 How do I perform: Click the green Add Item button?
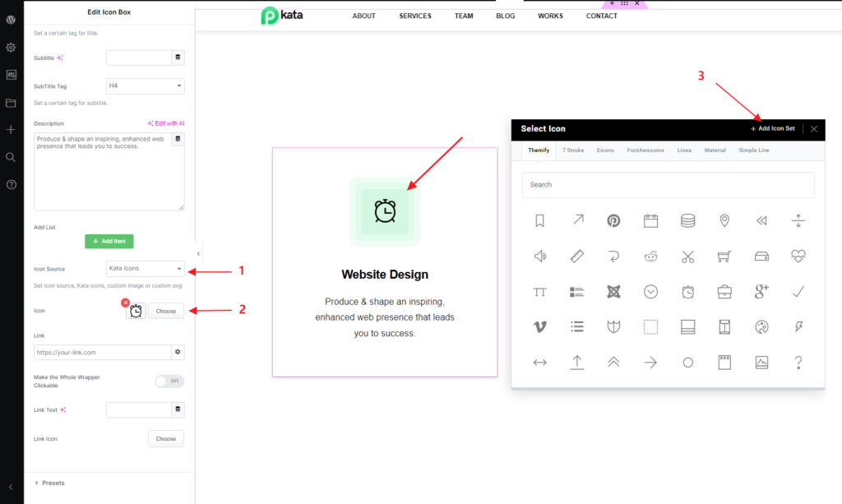pyautogui.click(x=109, y=241)
